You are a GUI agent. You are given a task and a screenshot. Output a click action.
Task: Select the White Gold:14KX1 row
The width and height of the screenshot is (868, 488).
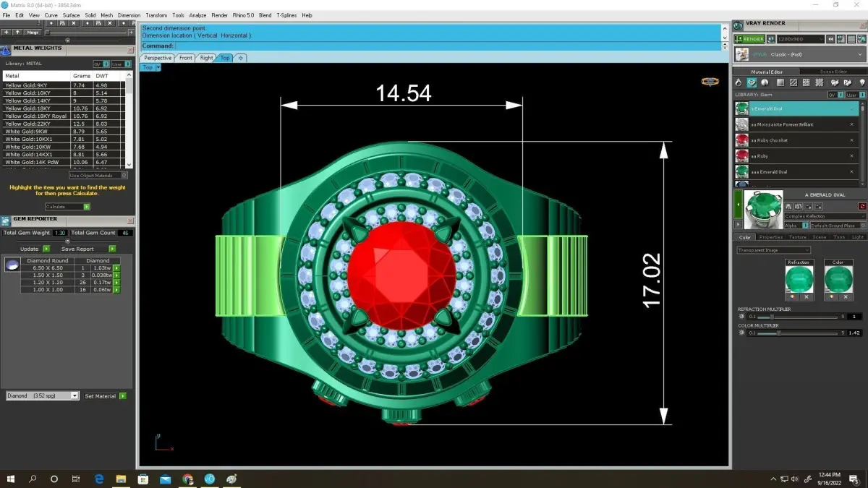pos(64,155)
